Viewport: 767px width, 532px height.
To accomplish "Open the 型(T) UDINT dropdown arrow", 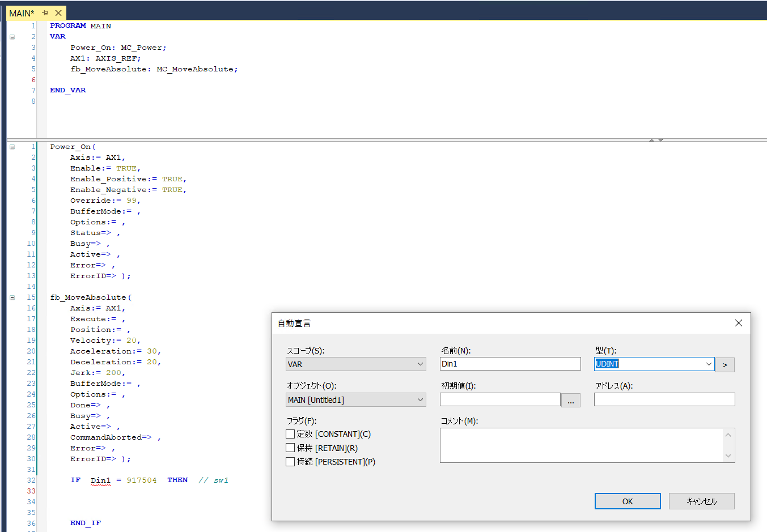I will coord(709,364).
